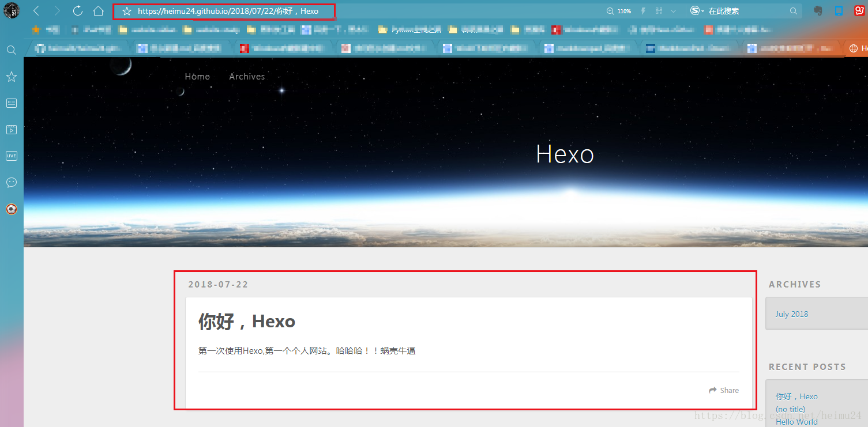Open the Archives menu on the blog
868x427 pixels.
tap(247, 77)
